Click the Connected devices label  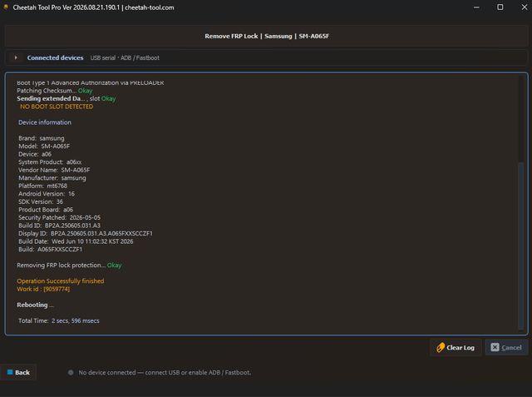click(x=56, y=57)
